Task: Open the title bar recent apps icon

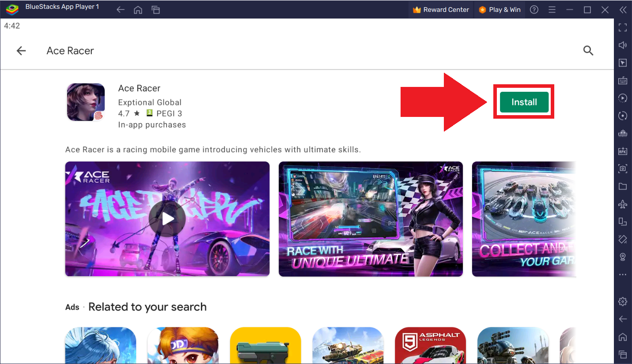Action: [x=155, y=10]
